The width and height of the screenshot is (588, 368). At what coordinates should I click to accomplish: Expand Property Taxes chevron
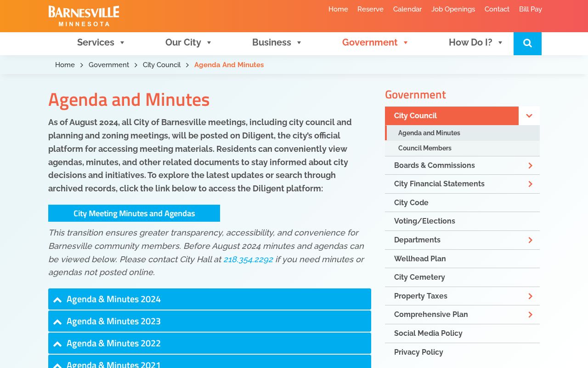pos(530,296)
